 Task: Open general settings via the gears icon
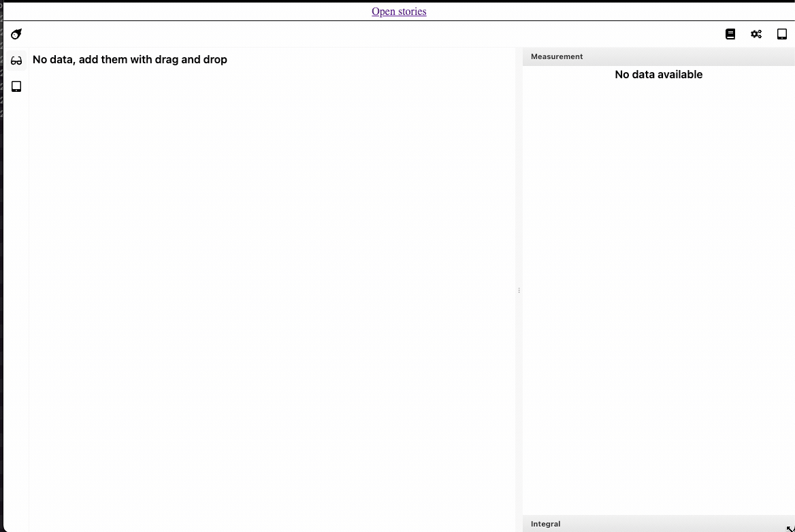click(756, 33)
